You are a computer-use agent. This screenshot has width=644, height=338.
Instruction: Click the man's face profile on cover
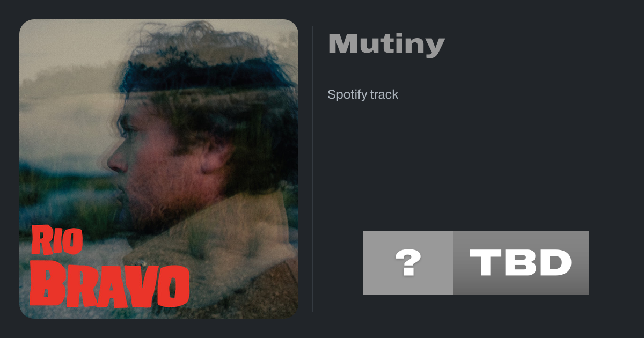click(145, 161)
